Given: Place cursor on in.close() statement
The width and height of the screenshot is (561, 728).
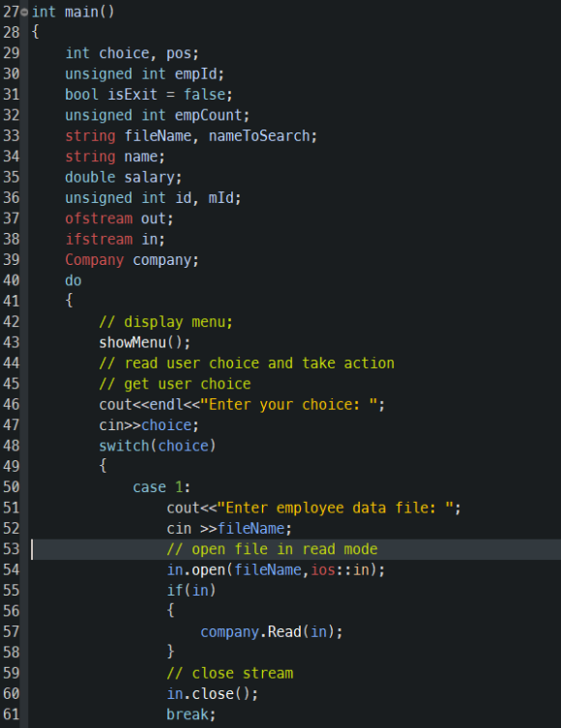Looking at the screenshot, I should 212,693.
